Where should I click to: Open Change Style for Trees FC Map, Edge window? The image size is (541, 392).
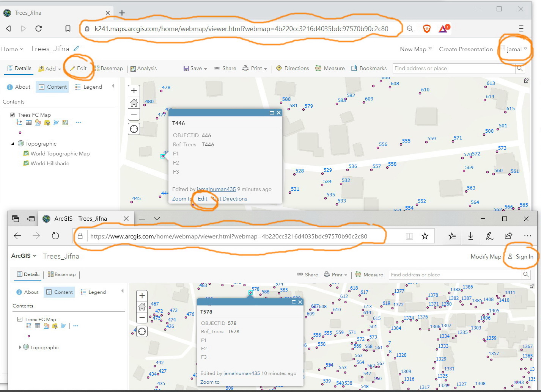point(46,326)
